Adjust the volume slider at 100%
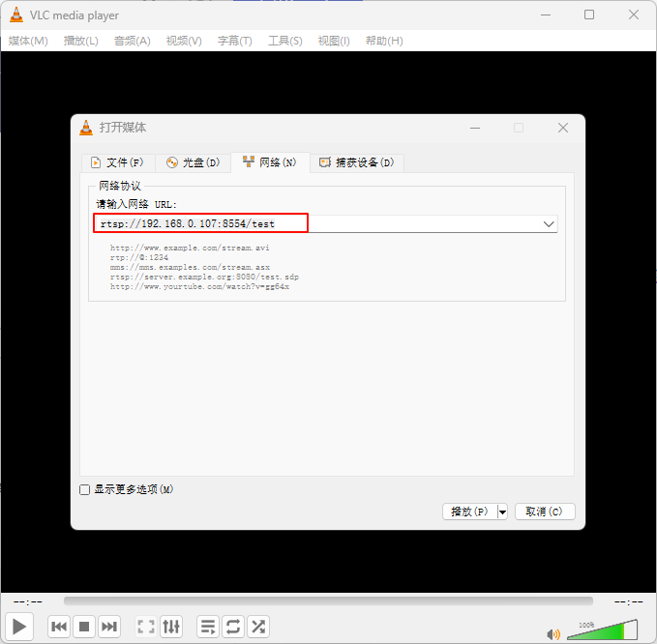Image resolution: width=657 pixels, height=644 pixels. (x=602, y=629)
